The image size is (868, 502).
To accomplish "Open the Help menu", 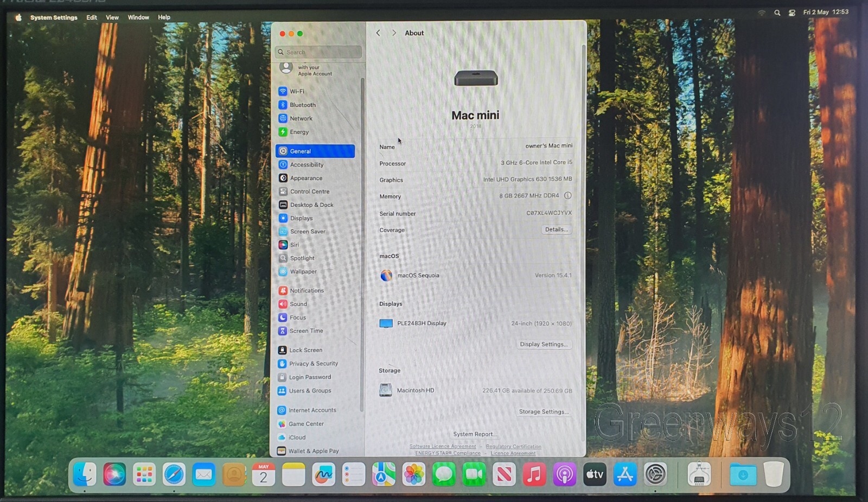I will pos(164,17).
